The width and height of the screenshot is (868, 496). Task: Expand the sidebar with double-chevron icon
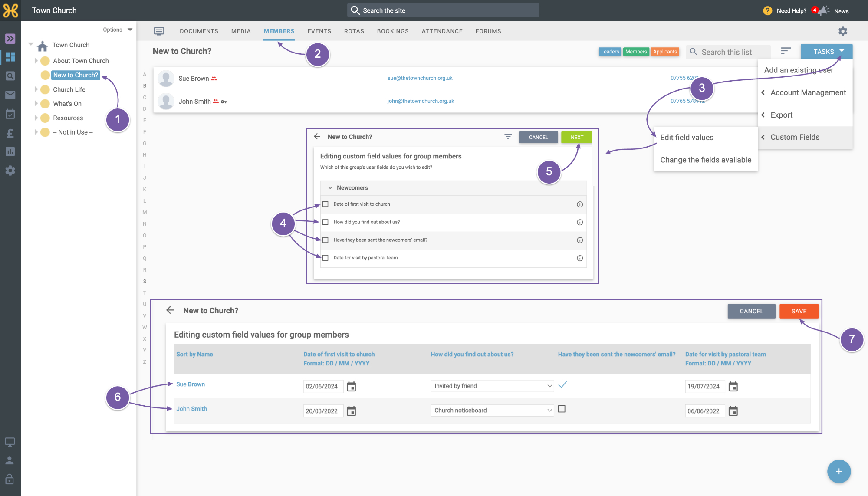(x=10, y=39)
